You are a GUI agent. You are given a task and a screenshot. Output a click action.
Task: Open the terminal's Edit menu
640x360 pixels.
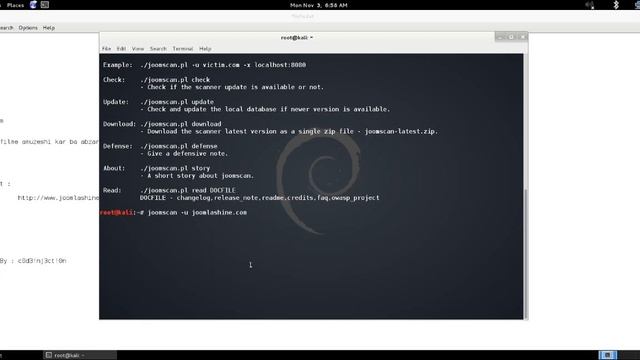121,49
